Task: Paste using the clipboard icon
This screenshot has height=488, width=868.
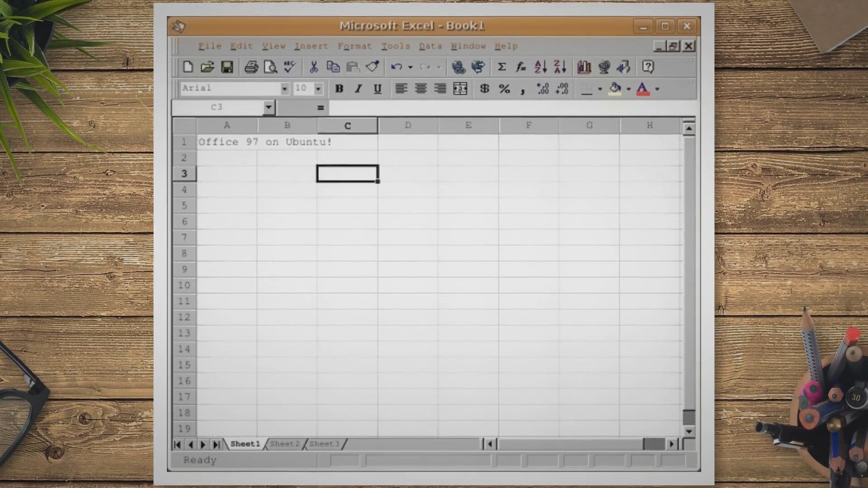Action: point(353,67)
